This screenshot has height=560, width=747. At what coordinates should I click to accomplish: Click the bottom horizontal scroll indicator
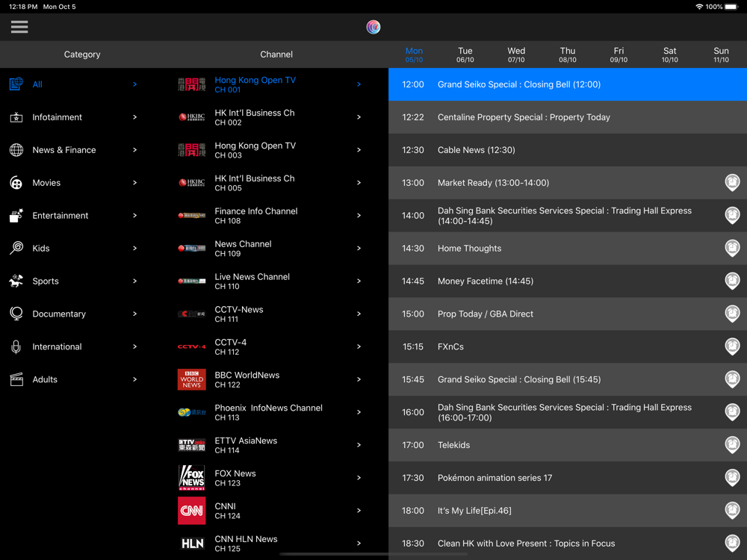point(373,554)
